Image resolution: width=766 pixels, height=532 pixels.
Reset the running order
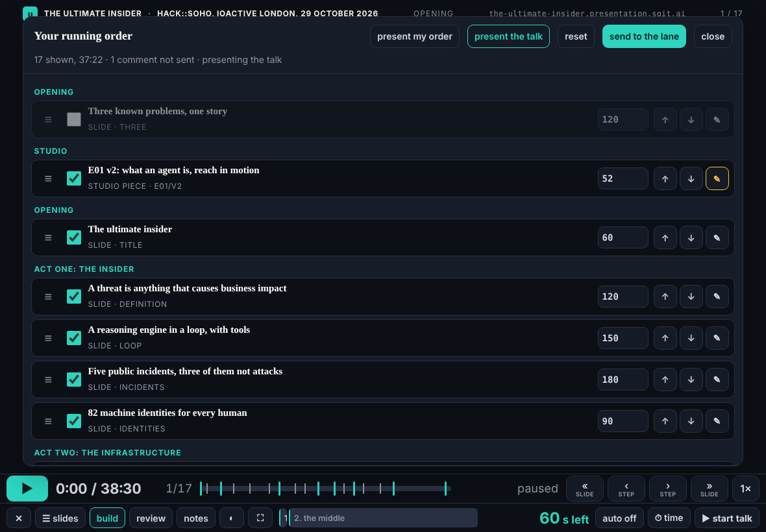pos(576,36)
